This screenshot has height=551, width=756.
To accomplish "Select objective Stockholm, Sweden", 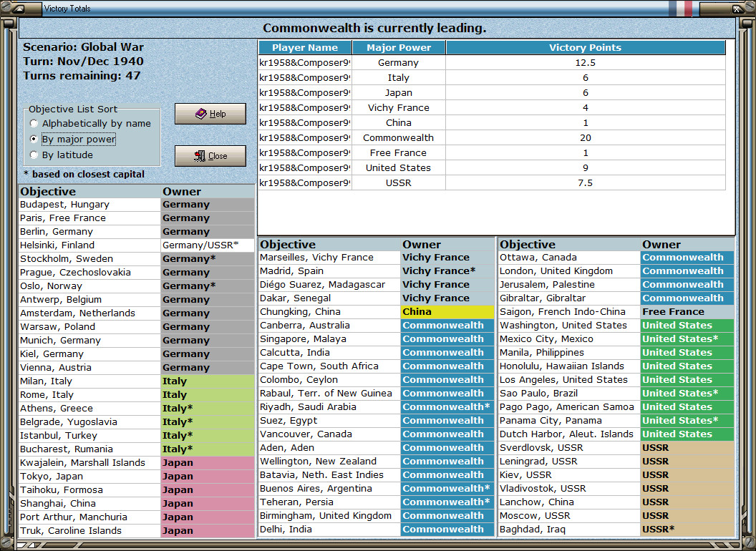I will 89,259.
